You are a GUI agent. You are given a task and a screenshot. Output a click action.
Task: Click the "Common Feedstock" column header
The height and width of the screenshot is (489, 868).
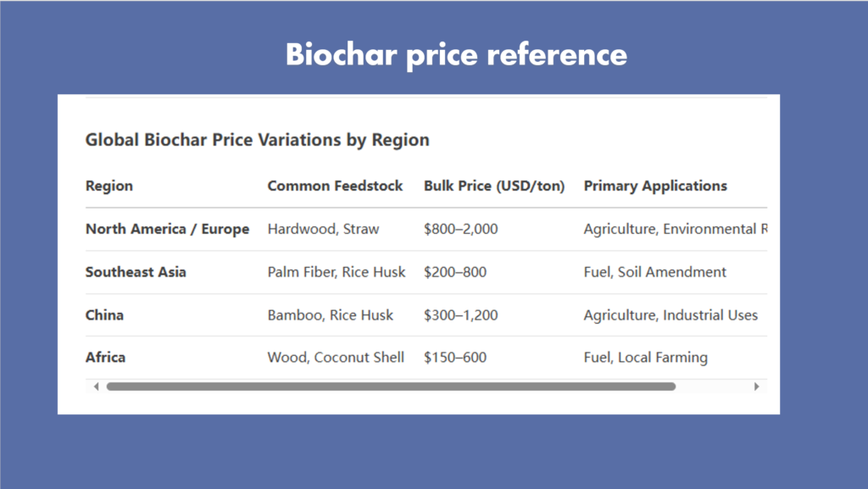(x=335, y=186)
